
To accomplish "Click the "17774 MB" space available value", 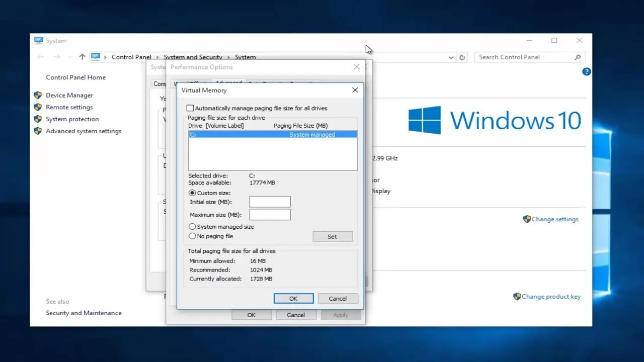I will 262,183.
